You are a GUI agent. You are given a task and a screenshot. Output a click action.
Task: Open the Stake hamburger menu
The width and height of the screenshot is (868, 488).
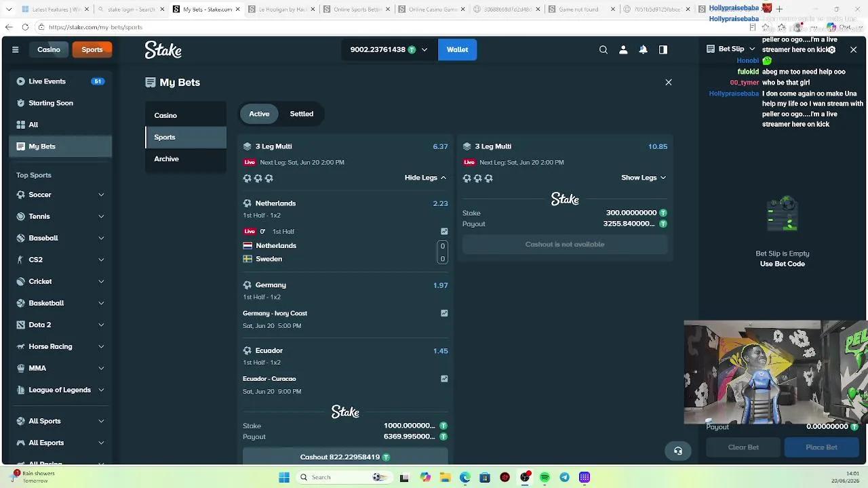tap(15, 49)
